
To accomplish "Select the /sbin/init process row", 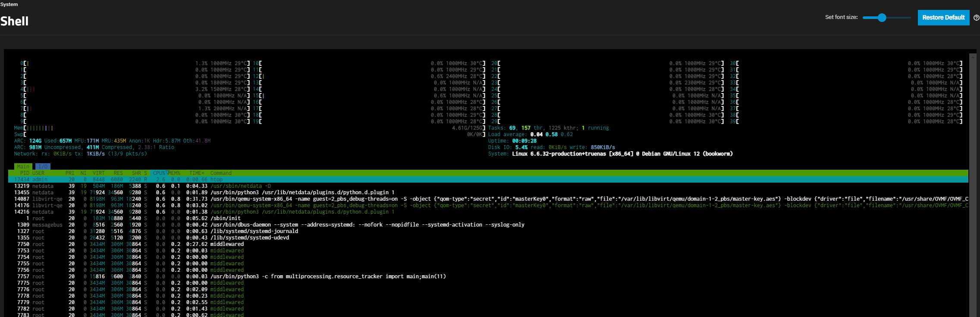I will (488, 218).
